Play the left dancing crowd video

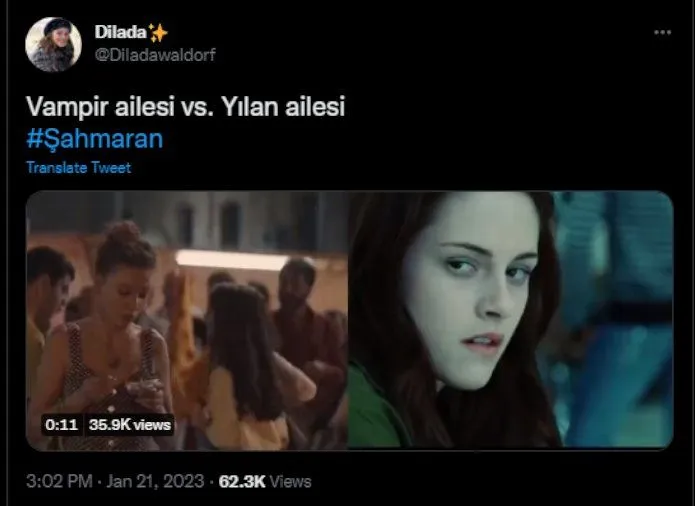click(187, 320)
